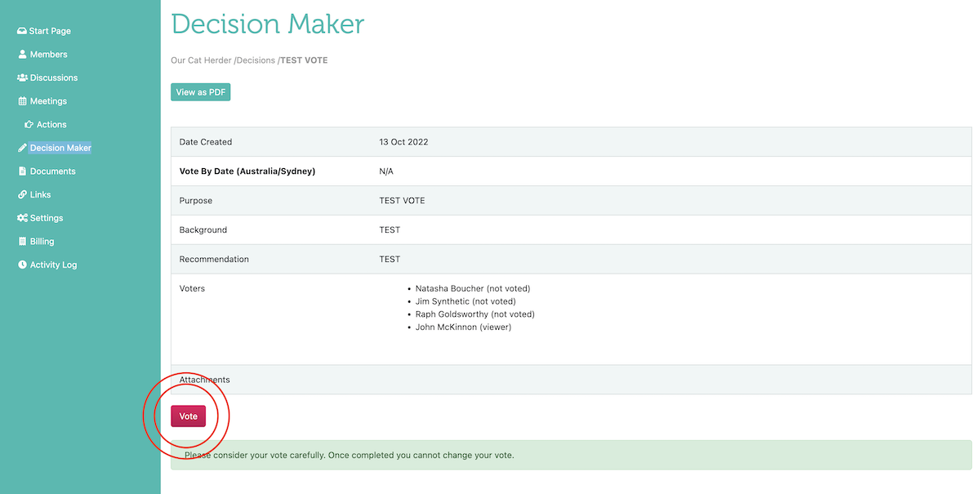Viewport: 980px width, 494px height.
Task: Highlight the Decision Maker sidebar menu item
Action: [60, 148]
